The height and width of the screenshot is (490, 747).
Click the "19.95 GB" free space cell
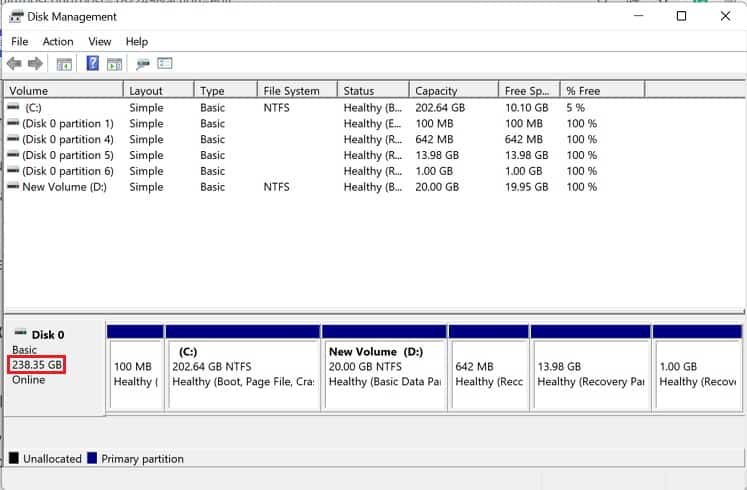[526, 187]
